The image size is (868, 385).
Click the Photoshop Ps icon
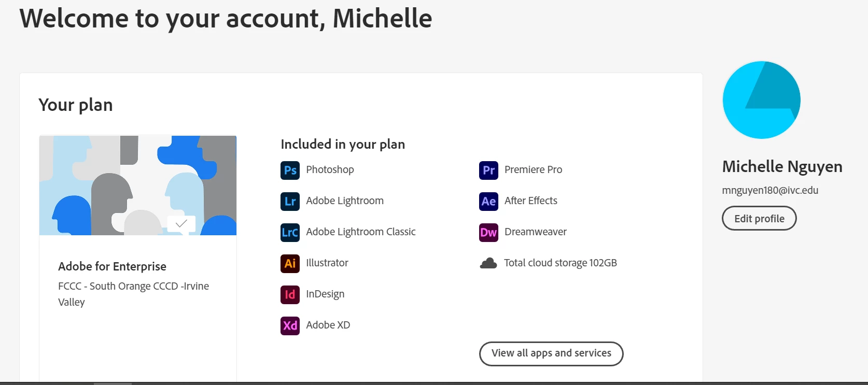(x=290, y=170)
